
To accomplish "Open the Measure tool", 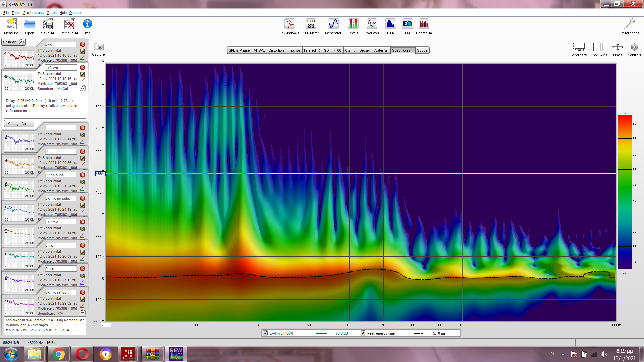I will (x=11, y=26).
